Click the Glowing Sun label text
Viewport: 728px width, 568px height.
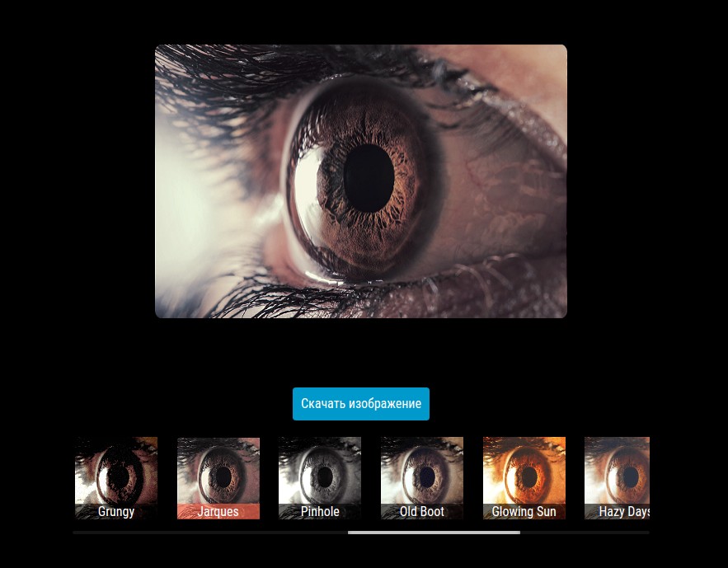[524, 511]
